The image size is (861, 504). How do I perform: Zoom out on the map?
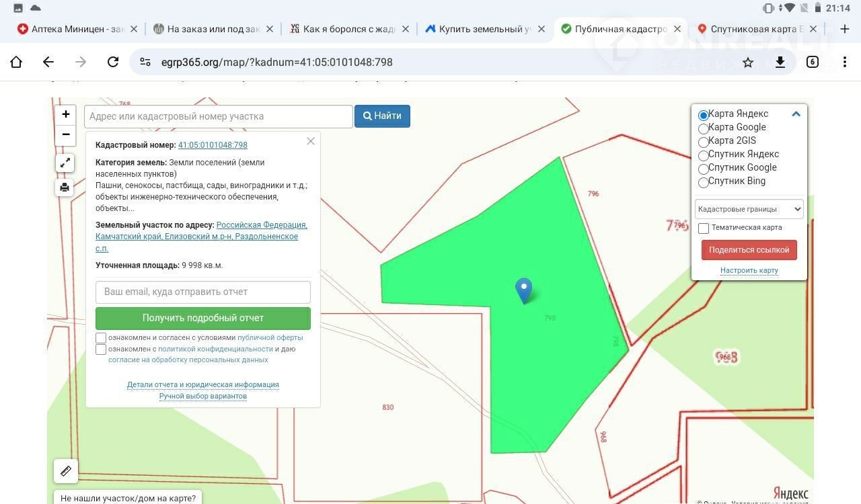click(65, 134)
